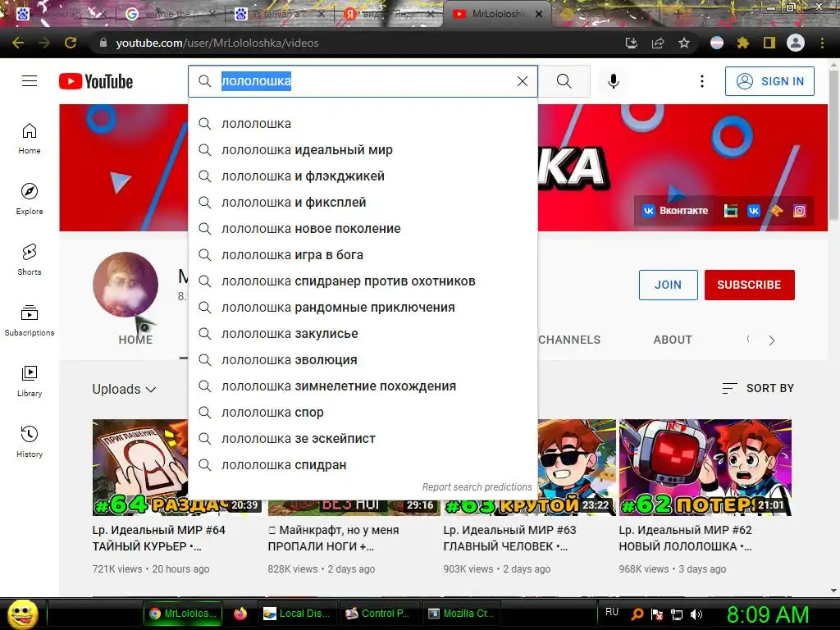Select suggestion 'лололошка закулисье'
This screenshot has width=840, height=630.
[x=363, y=334]
